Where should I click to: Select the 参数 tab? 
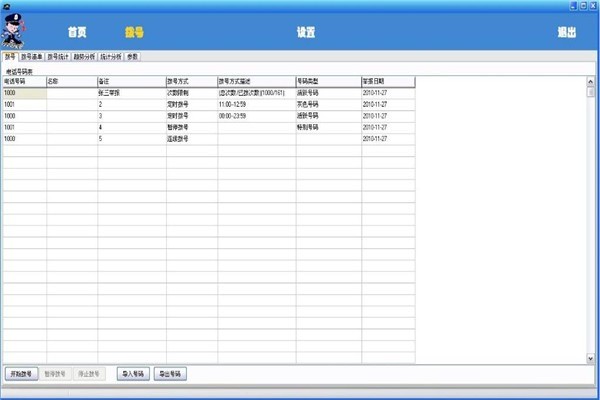132,57
